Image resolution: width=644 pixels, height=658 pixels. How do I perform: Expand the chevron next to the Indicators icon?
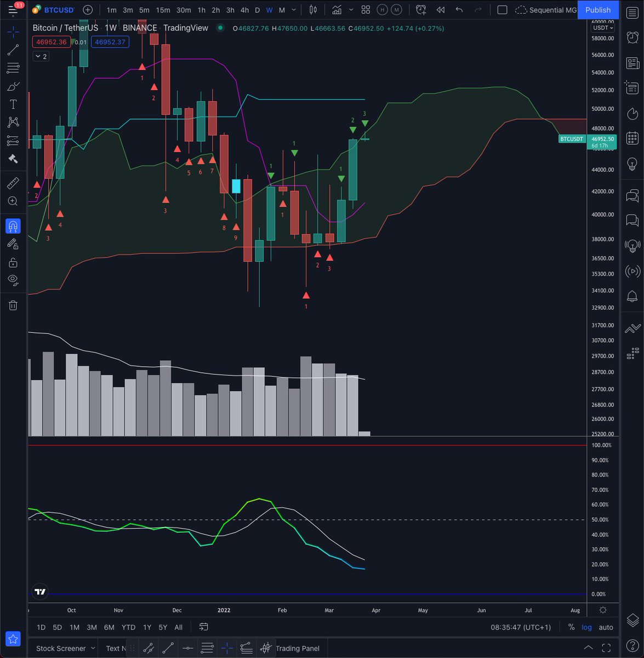coord(351,10)
